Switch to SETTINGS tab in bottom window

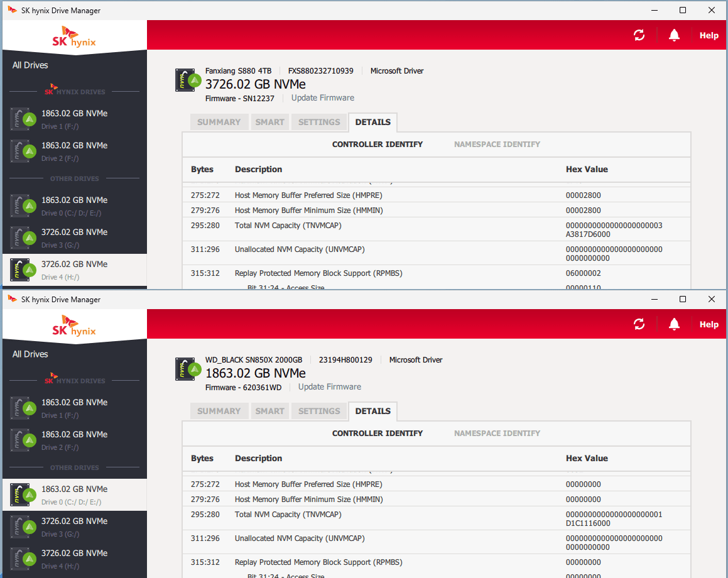pos(320,411)
